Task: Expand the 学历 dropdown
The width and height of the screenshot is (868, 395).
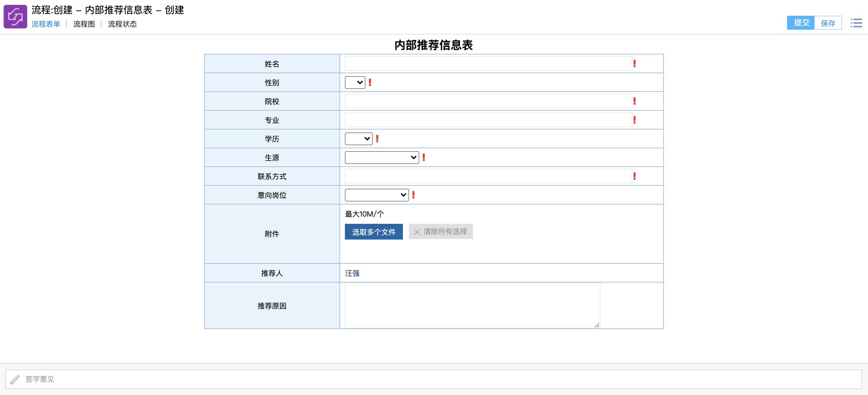Action: (x=358, y=139)
